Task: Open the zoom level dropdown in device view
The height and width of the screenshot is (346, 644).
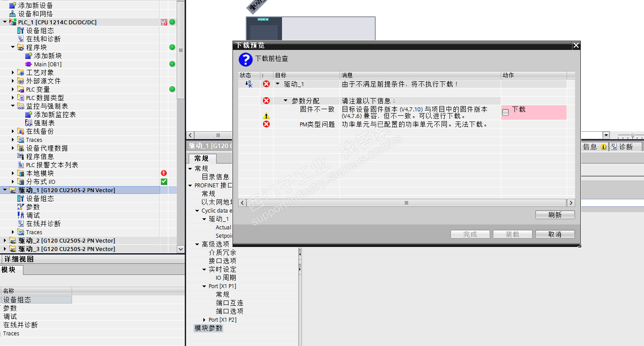Action: (x=606, y=135)
